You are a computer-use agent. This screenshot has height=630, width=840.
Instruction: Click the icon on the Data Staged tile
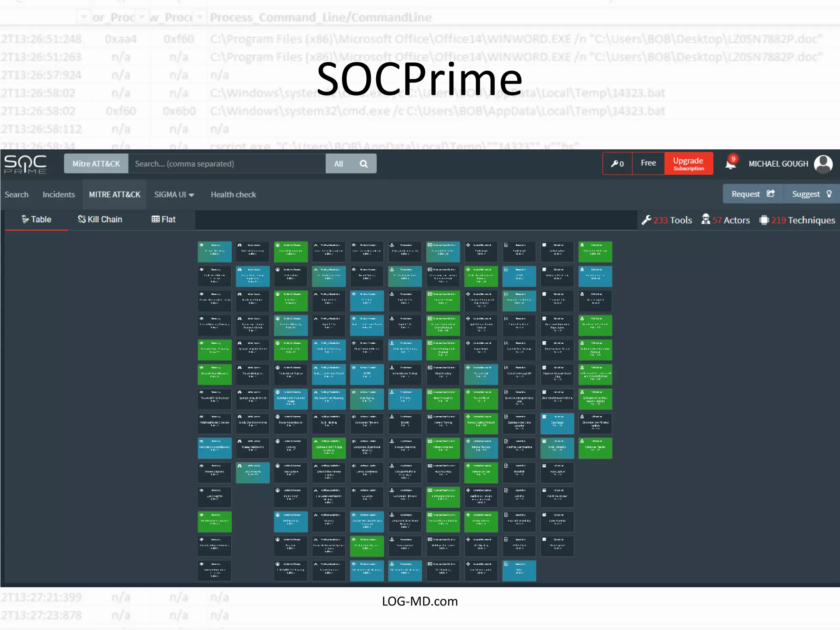click(x=544, y=417)
